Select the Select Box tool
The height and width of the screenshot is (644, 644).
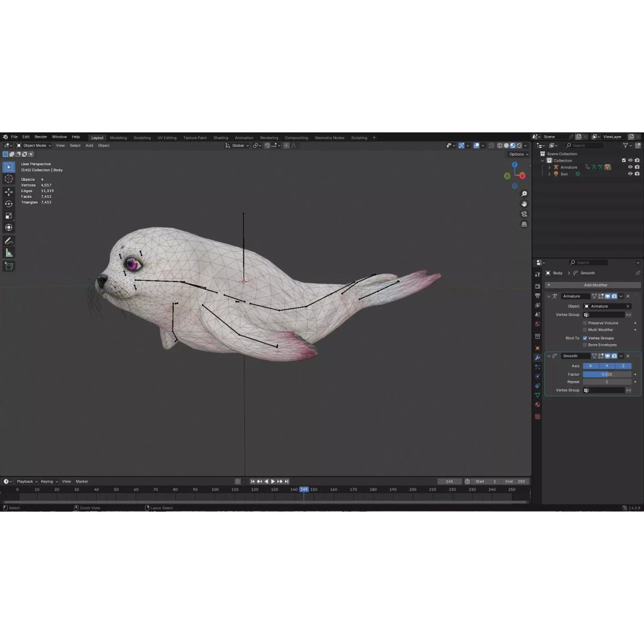point(8,167)
